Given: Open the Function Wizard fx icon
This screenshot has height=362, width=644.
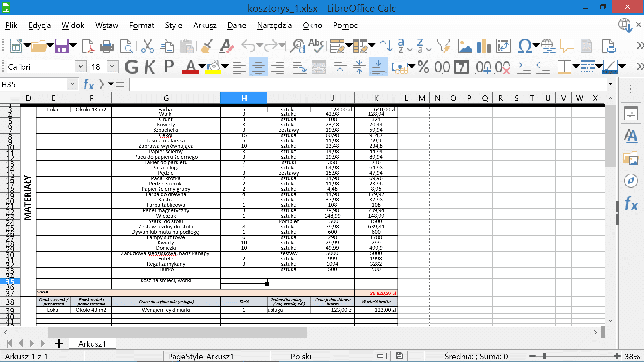Looking at the screenshot, I should point(89,84).
